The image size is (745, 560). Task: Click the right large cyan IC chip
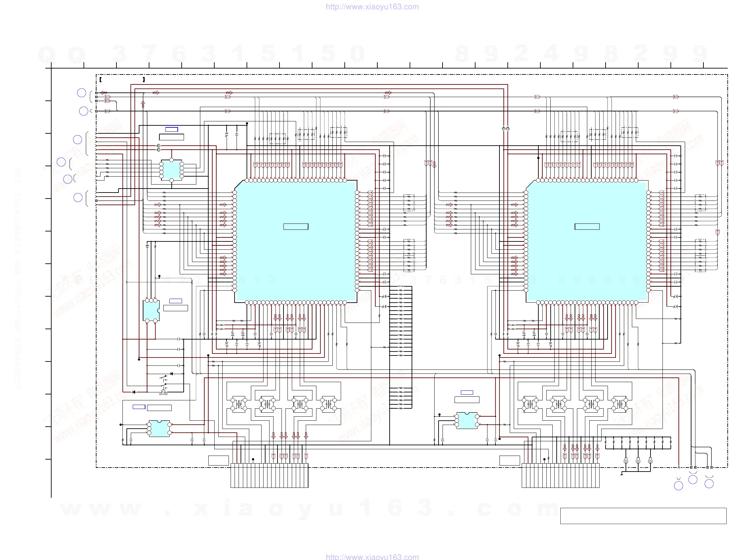coord(587,241)
